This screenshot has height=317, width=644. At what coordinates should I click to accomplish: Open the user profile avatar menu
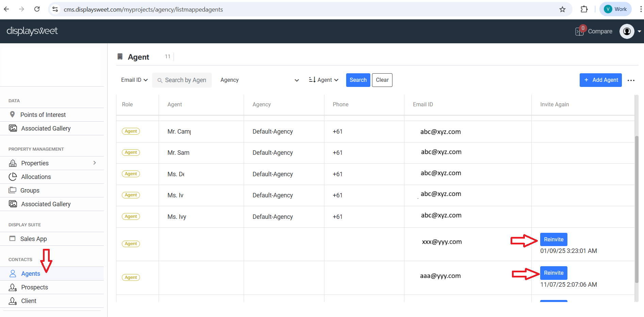click(627, 31)
